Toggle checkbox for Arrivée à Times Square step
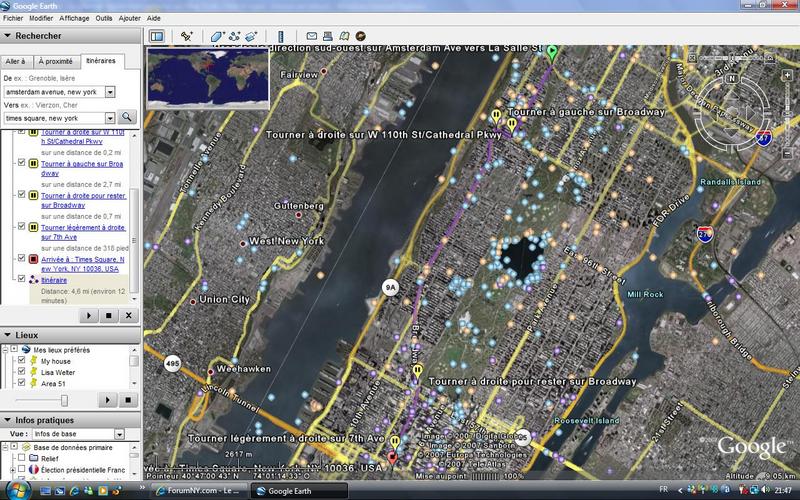The height and width of the screenshot is (500, 800). coord(21,258)
